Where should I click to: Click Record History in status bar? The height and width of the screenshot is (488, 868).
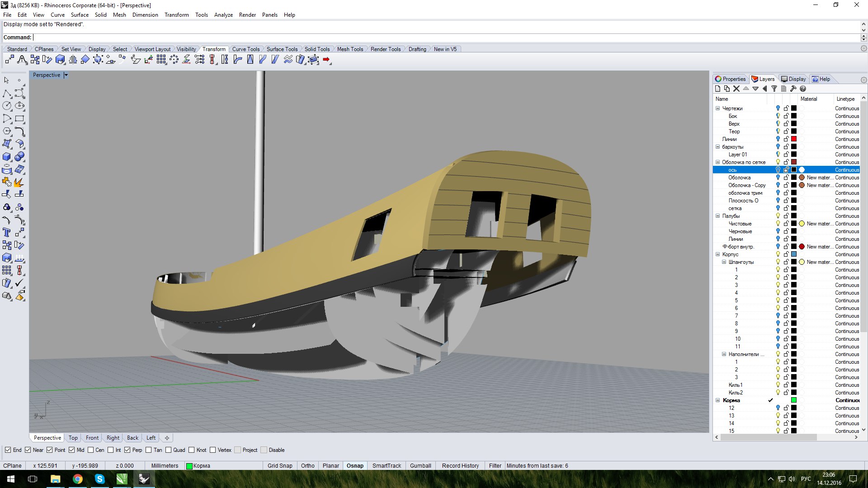pyautogui.click(x=460, y=466)
